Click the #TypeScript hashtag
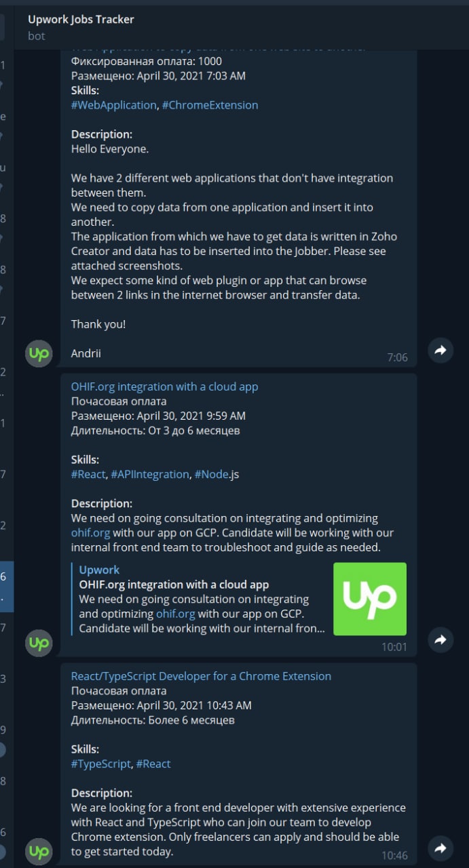Screen dimensions: 469x868 [x=100, y=764]
